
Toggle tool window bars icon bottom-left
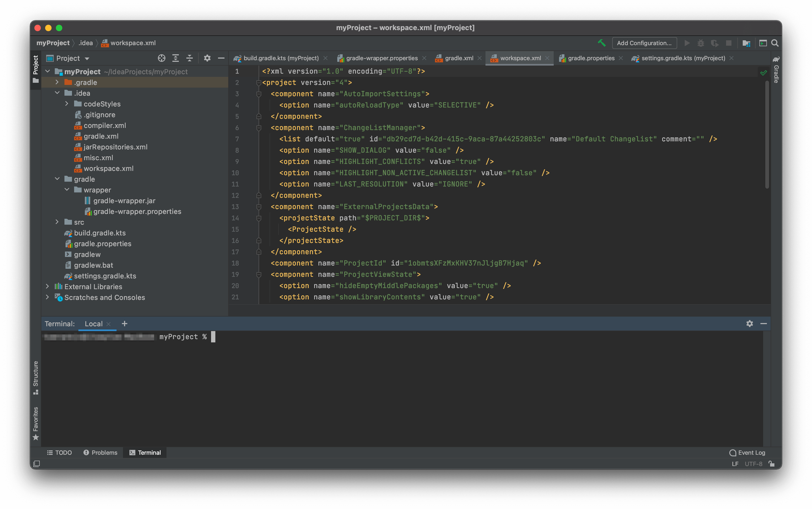[x=37, y=464]
